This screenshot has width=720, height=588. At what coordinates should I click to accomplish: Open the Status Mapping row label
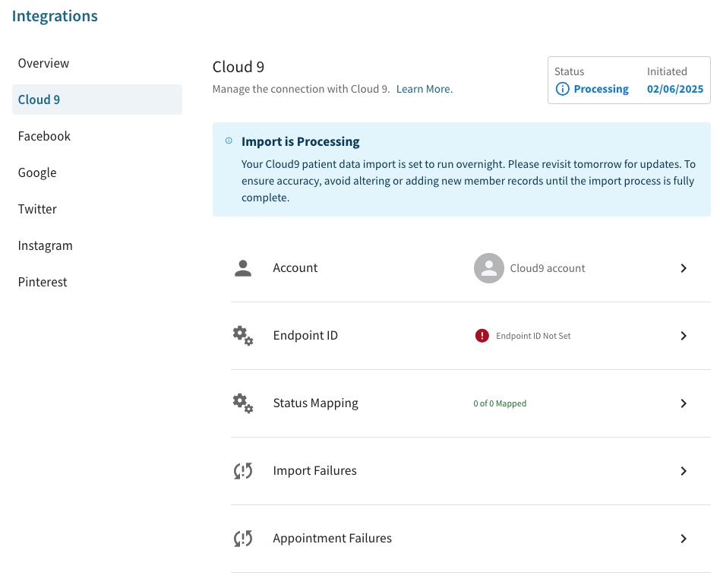coord(315,403)
